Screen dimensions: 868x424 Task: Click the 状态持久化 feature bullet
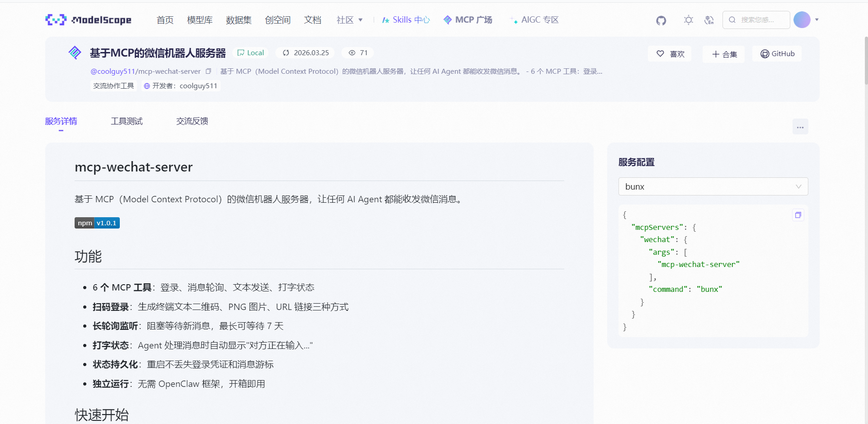(183, 364)
